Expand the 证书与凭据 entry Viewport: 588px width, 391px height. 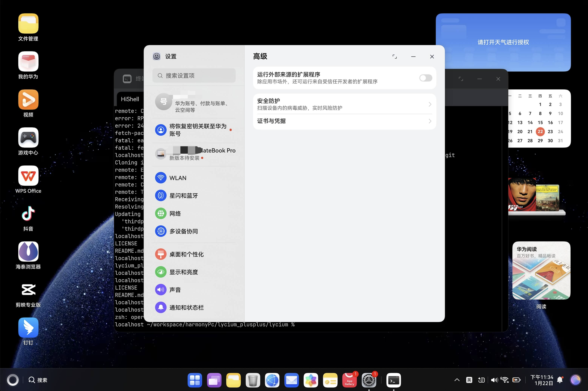pyautogui.click(x=344, y=121)
